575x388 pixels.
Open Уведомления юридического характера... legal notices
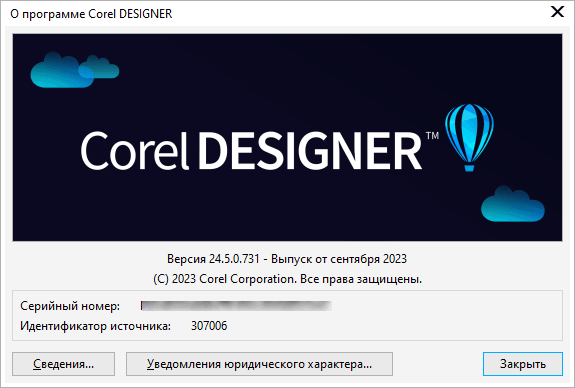click(259, 364)
